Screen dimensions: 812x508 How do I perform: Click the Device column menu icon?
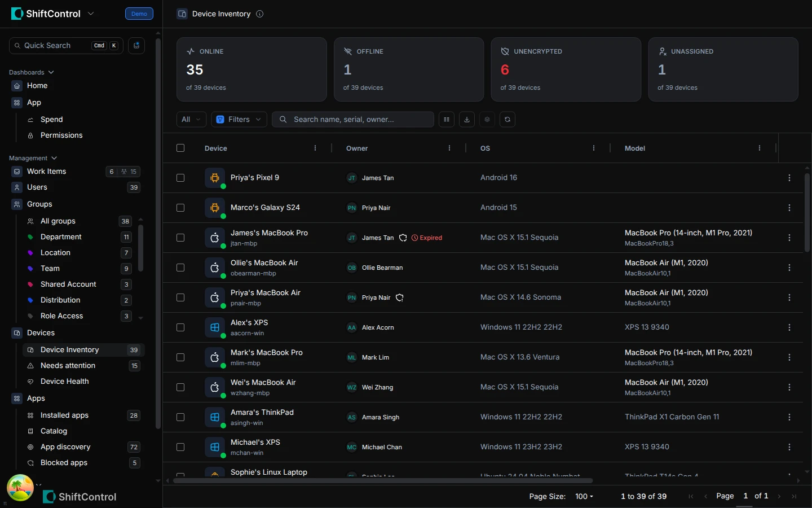(315, 148)
